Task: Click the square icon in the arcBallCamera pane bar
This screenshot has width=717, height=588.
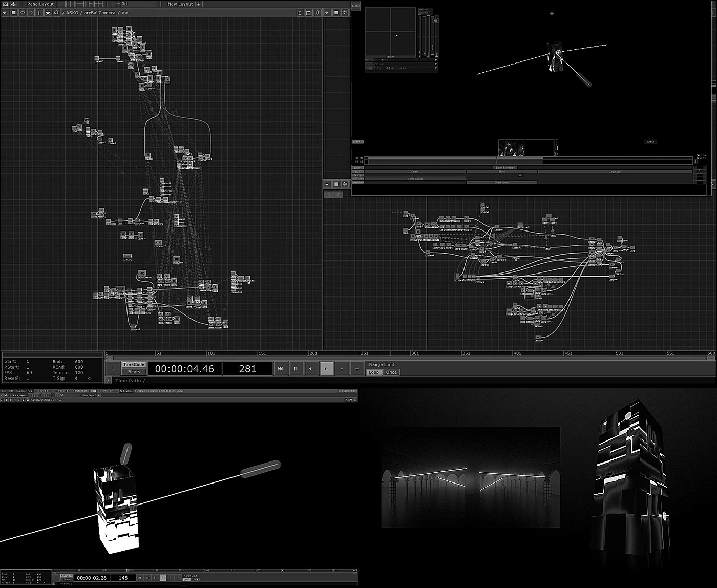Action: click(x=13, y=13)
